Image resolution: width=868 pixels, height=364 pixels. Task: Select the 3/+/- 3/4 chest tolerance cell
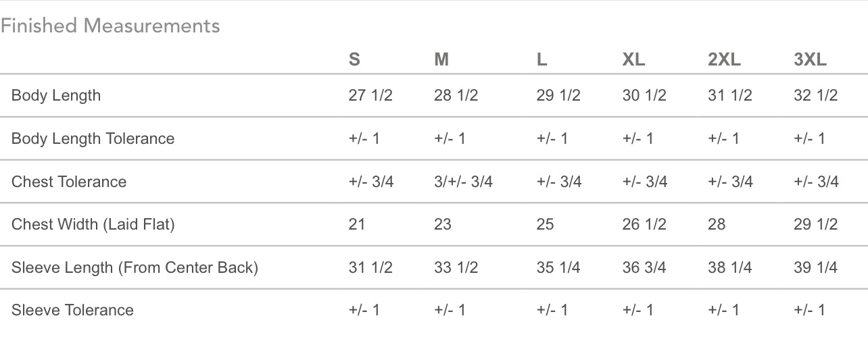pos(463,182)
